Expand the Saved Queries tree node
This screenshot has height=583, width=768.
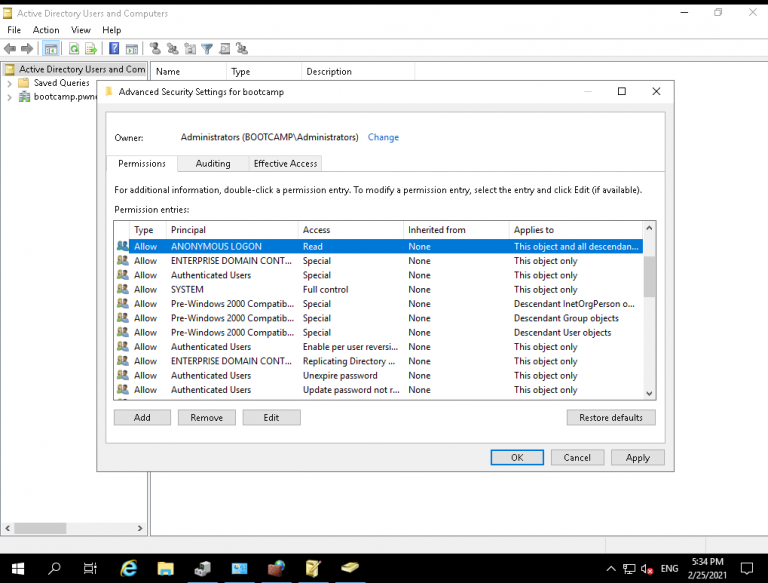pyautogui.click(x=9, y=83)
